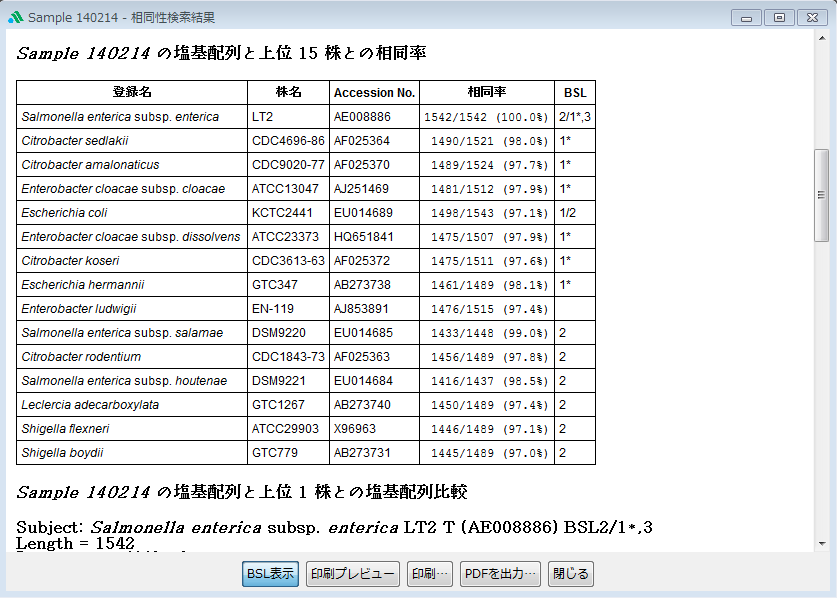Select the Shigella flexneri entry
The image size is (837, 598).
tap(67, 429)
